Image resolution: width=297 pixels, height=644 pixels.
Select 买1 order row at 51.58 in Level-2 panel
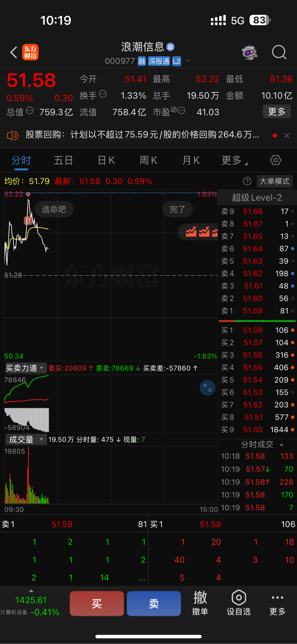click(x=258, y=330)
